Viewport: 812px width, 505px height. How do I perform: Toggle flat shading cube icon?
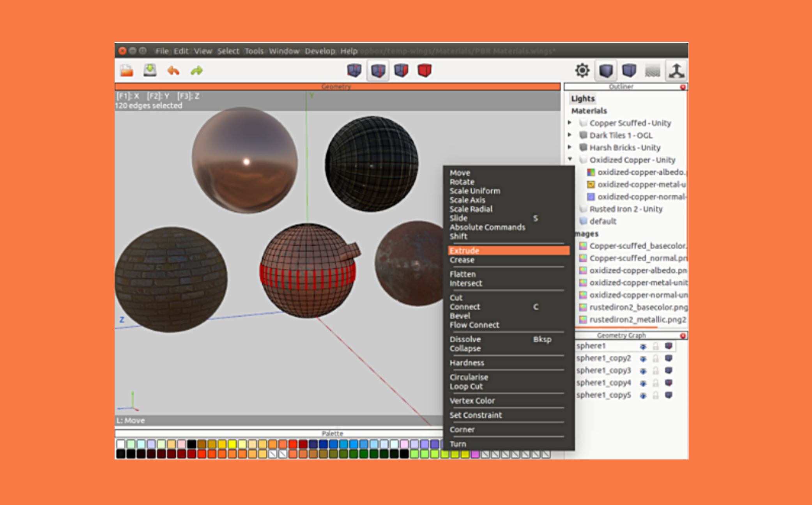(x=606, y=71)
